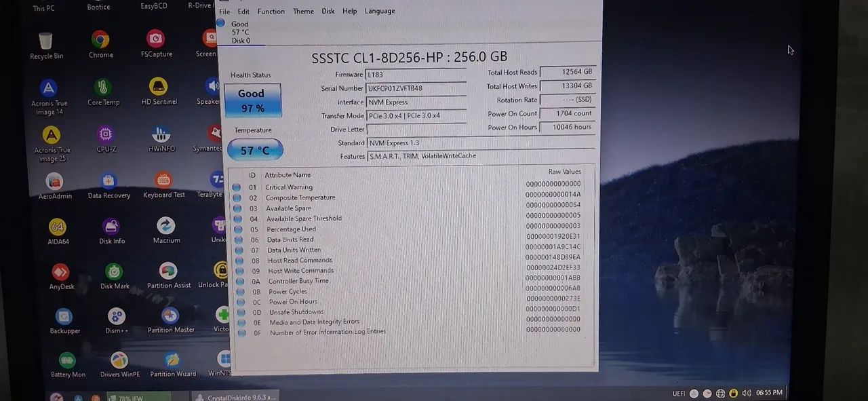Click the Serial Number field
The height and width of the screenshot is (401, 868).
[x=416, y=88]
